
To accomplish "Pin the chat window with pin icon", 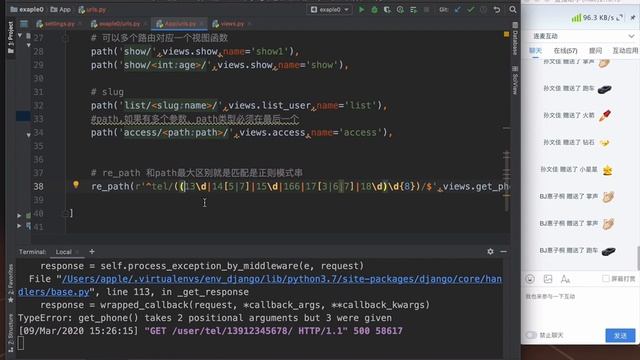I will tap(633, 18).
